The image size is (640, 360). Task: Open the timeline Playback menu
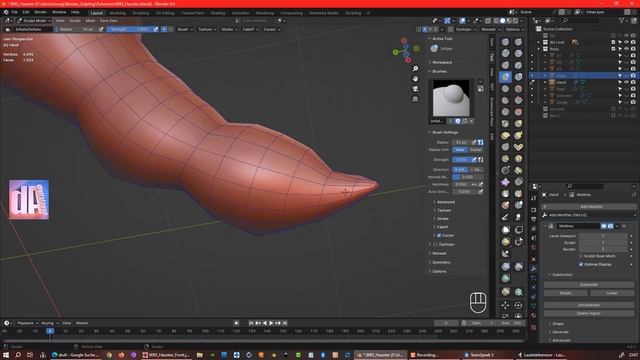click(27, 323)
